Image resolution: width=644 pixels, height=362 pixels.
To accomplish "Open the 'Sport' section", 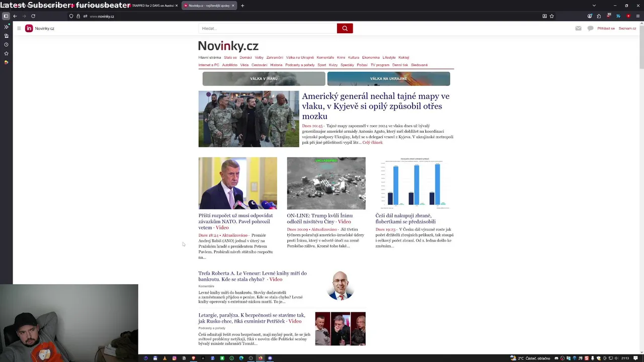I will click(321, 65).
